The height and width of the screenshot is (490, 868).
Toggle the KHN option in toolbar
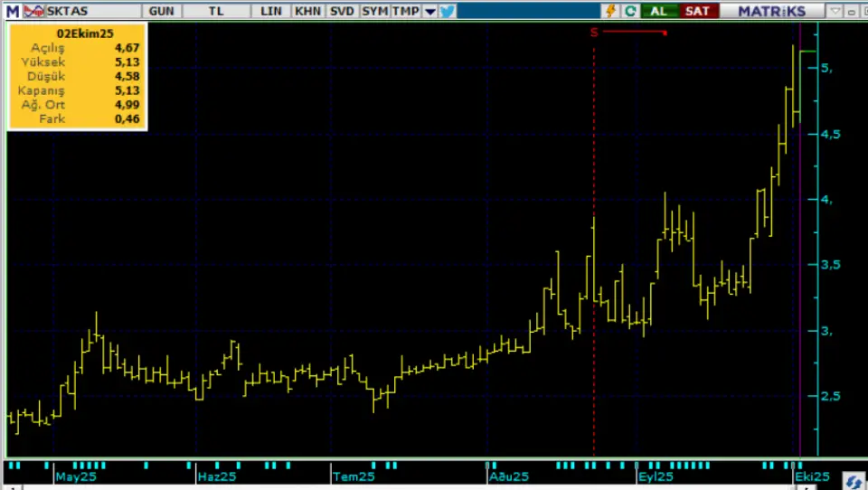tap(307, 12)
